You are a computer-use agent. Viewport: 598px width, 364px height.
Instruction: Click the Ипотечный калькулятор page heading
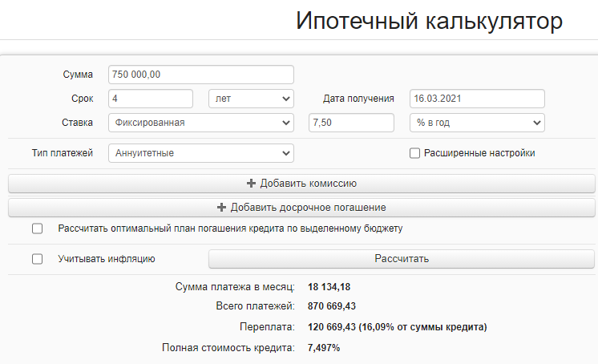[430, 21]
